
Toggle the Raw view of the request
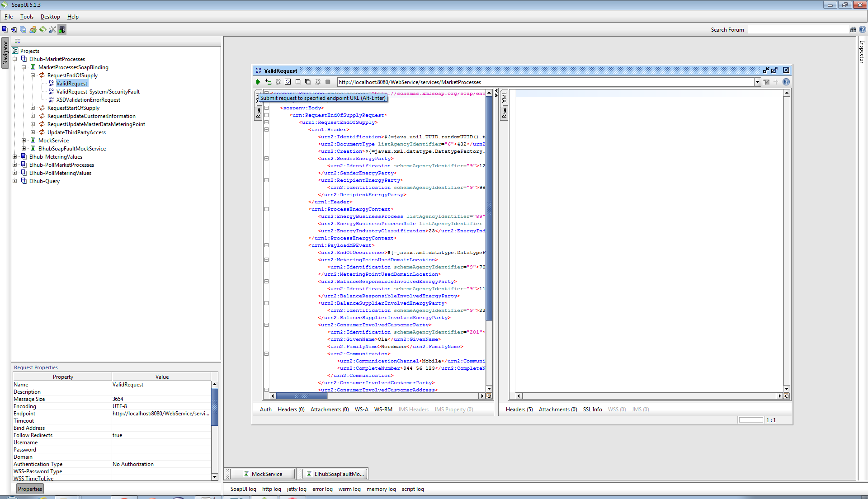(259, 113)
